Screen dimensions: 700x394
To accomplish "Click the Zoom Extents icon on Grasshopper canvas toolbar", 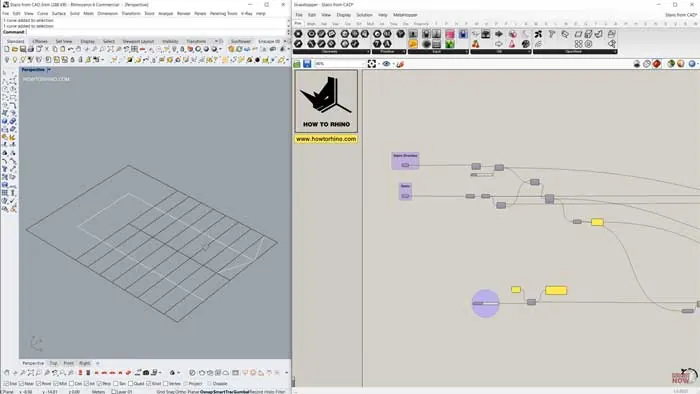I will (x=371, y=64).
